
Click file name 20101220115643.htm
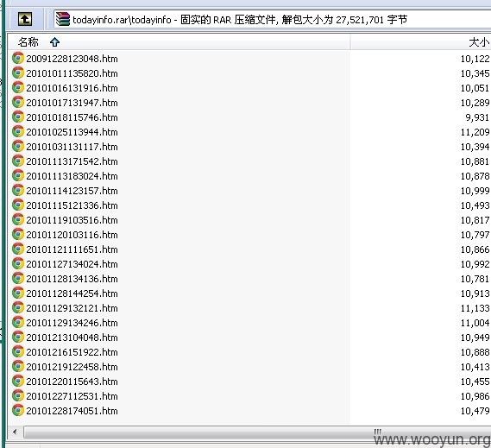click(72, 382)
